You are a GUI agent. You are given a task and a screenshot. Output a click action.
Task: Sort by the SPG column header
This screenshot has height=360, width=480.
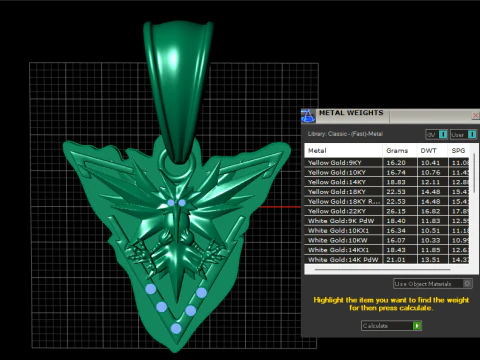(458, 151)
